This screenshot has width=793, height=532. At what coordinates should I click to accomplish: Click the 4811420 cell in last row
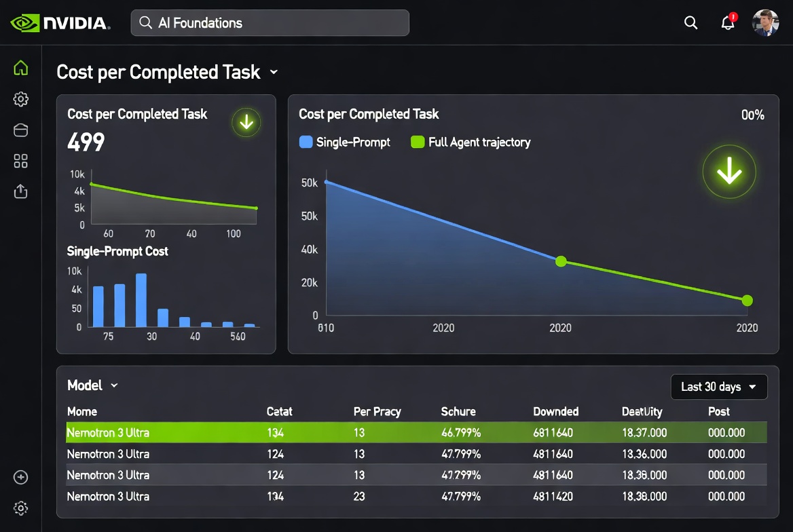(x=553, y=497)
